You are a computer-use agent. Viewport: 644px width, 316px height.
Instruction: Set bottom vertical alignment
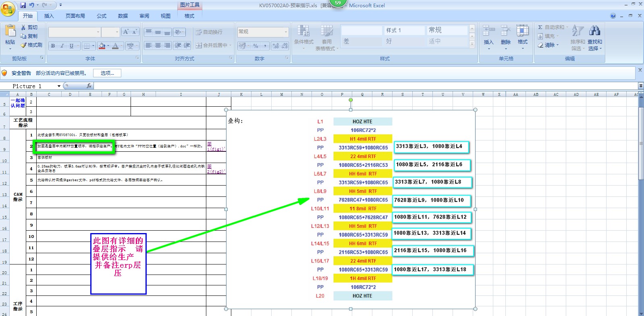coord(167,32)
